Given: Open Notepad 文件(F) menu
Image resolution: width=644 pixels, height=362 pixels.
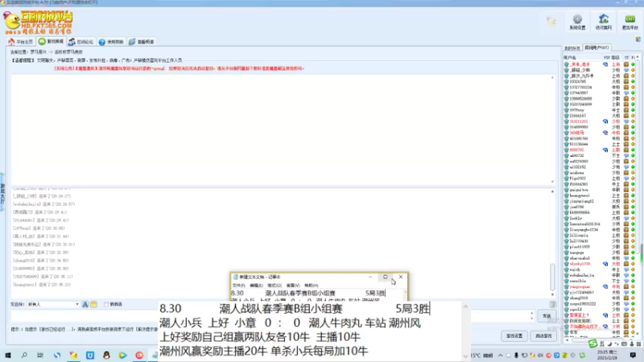Looking at the screenshot, I should 238,286.
